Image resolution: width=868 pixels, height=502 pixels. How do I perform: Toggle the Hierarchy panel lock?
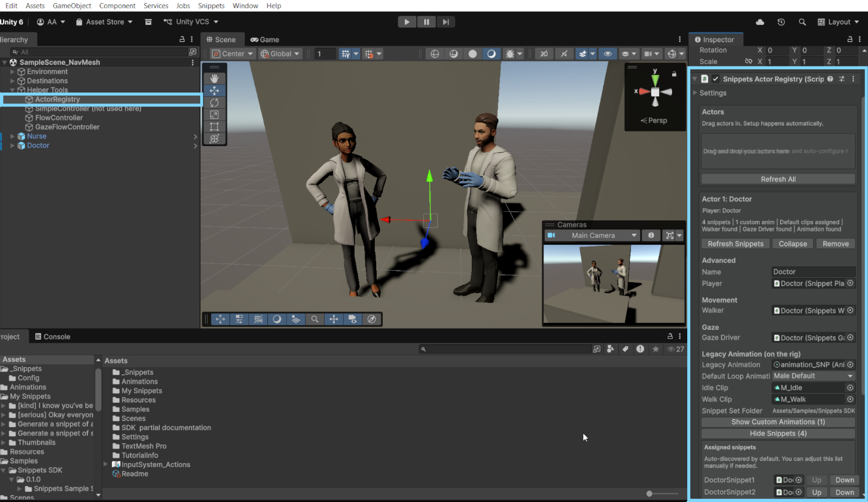pyautogui.click(x=182, y=40)
